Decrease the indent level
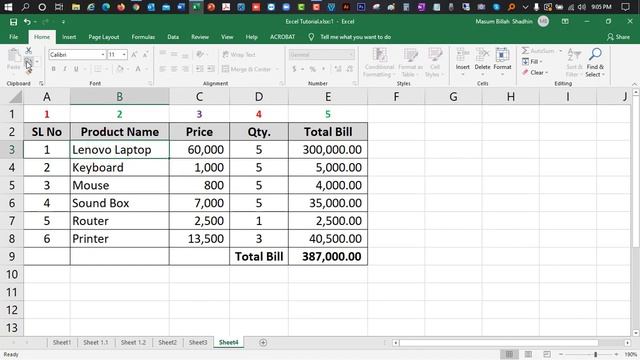 click(x=200, y=69)
